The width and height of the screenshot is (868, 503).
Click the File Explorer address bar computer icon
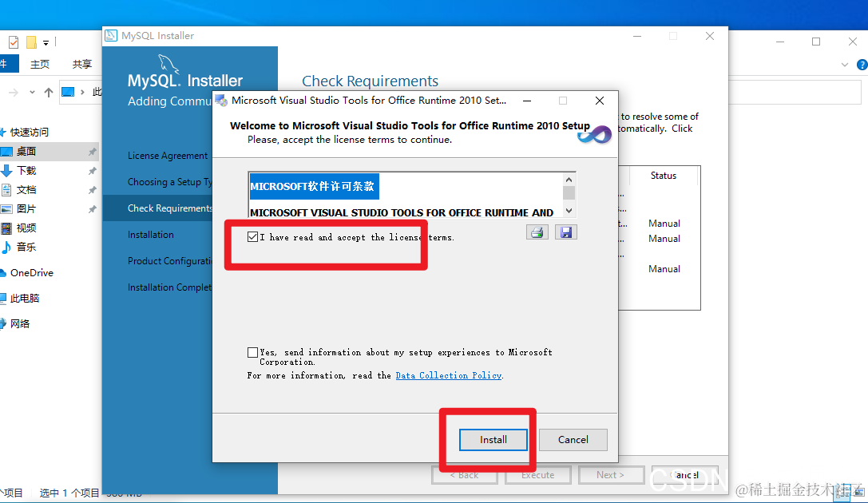[x=68, y=92]
